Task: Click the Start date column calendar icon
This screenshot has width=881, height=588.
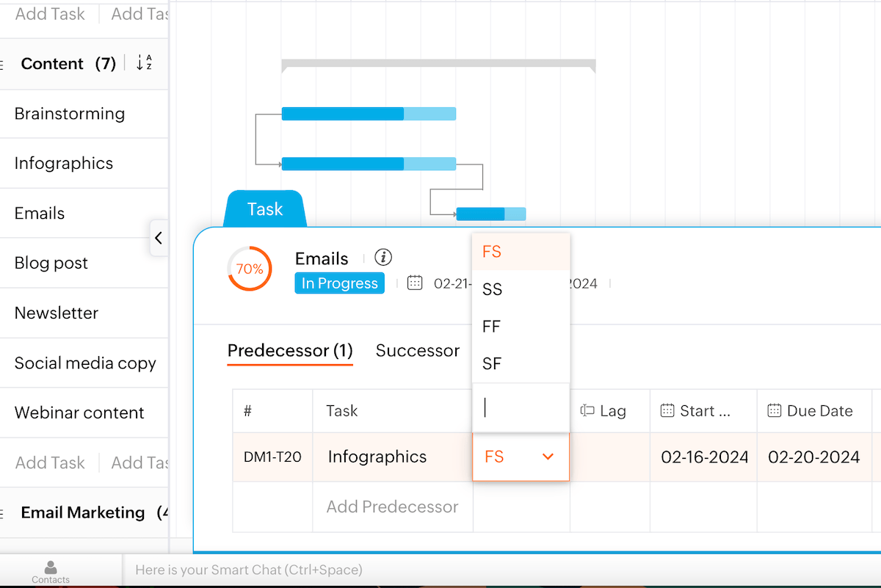Action: tap(667, 411)
